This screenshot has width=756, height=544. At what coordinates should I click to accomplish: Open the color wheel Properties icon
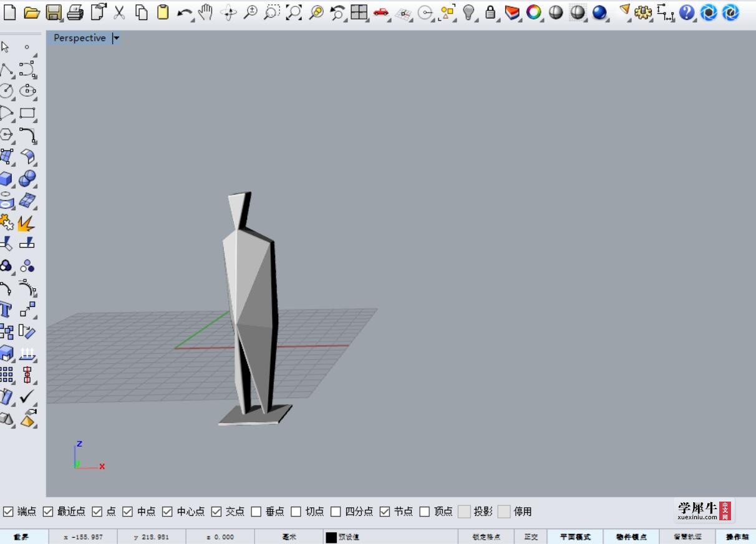pyautogui.click(x=533, y=12)
